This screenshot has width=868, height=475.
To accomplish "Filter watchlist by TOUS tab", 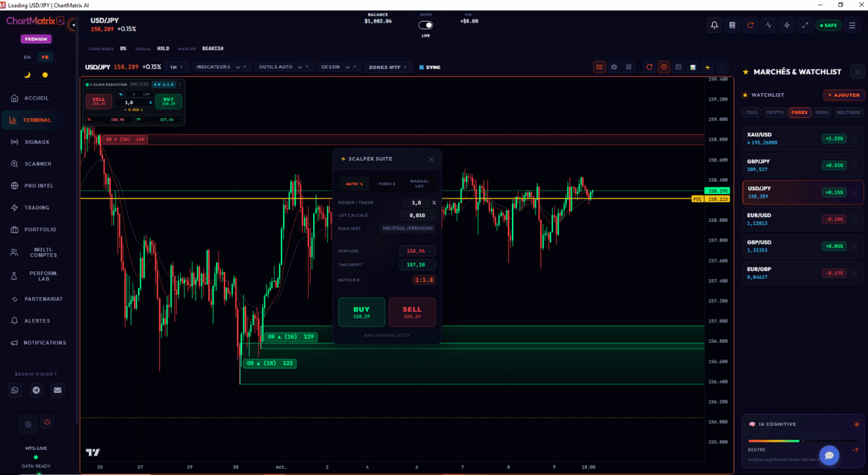I will click(751, 113).
